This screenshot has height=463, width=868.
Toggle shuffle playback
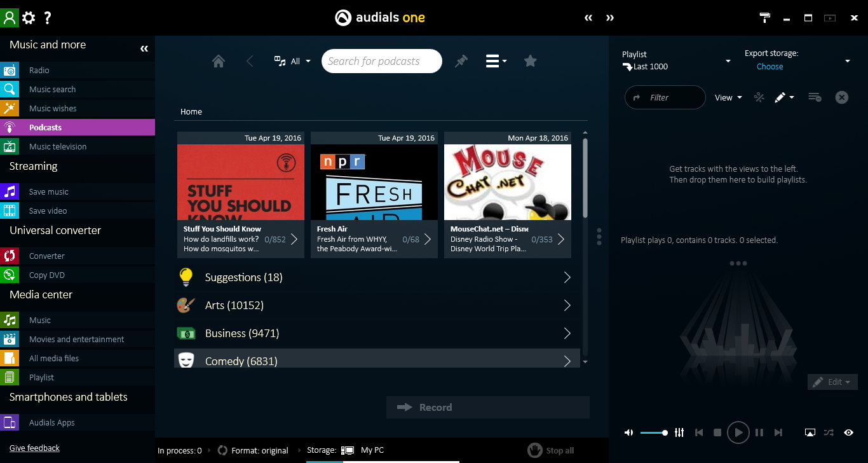pyautogui.click(x=829, y=432)
